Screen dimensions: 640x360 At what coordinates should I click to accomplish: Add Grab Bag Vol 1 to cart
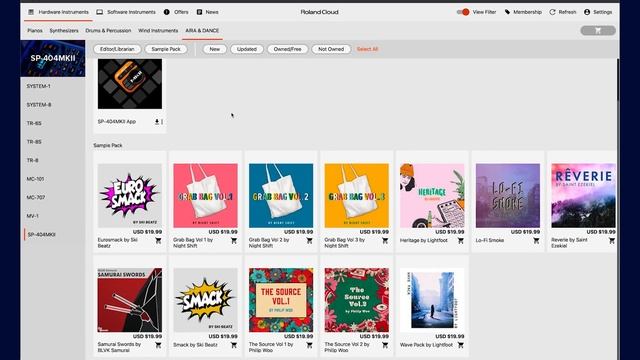click(234, 241)
